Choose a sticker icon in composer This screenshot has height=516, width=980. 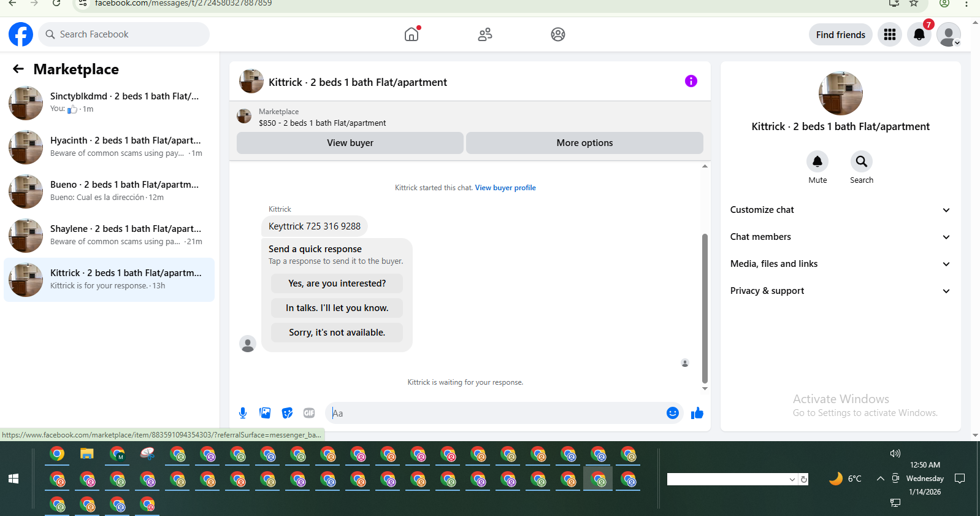coord(287,413)
